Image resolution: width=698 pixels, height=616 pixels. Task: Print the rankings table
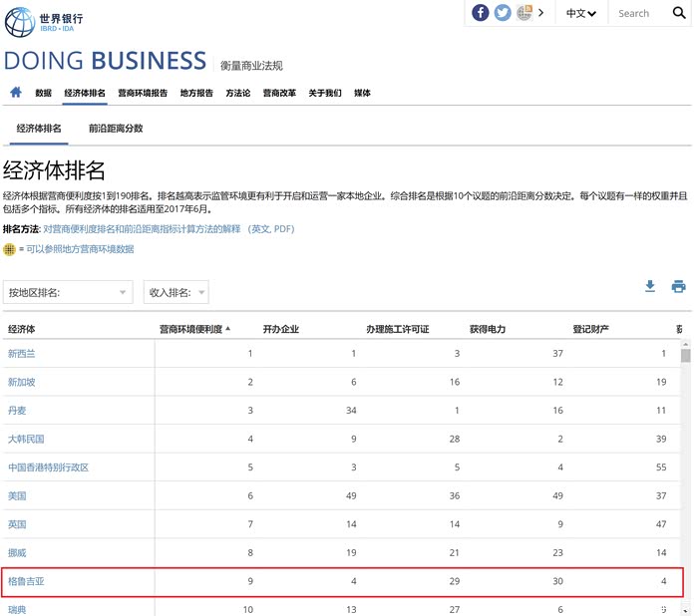point(678,286)
